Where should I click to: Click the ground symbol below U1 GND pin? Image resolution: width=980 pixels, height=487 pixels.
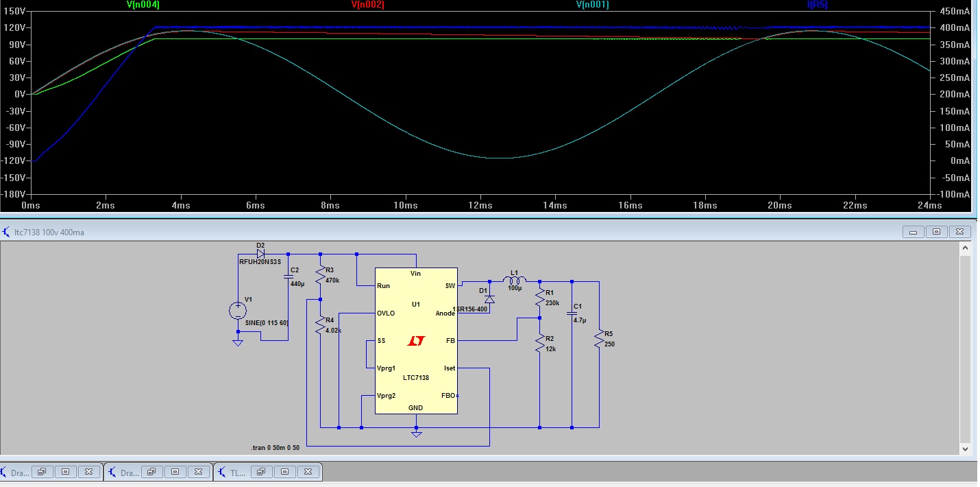pos(416,434)
